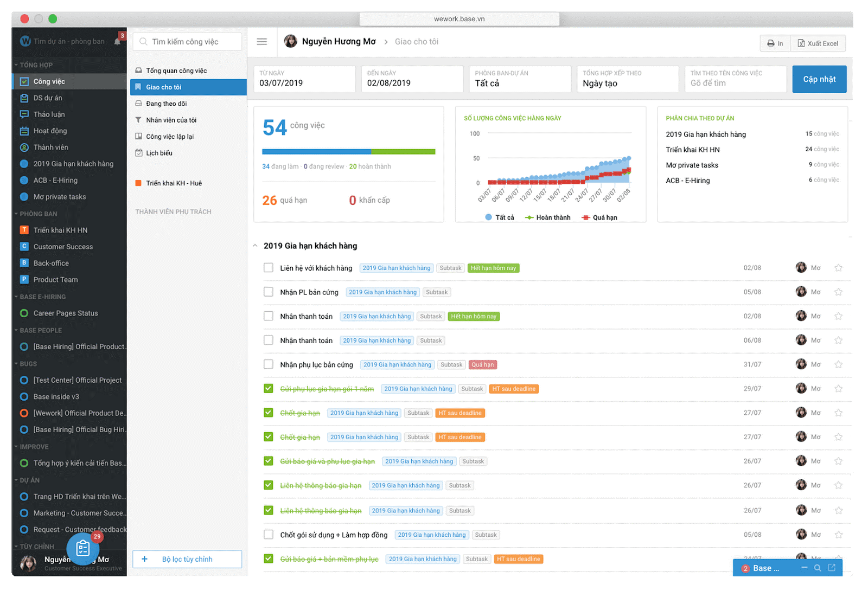Viewport: 868px width, 591px height.
Task: Focus the Tìm kiếm công việc search field
Action: [x=187, y=42]
